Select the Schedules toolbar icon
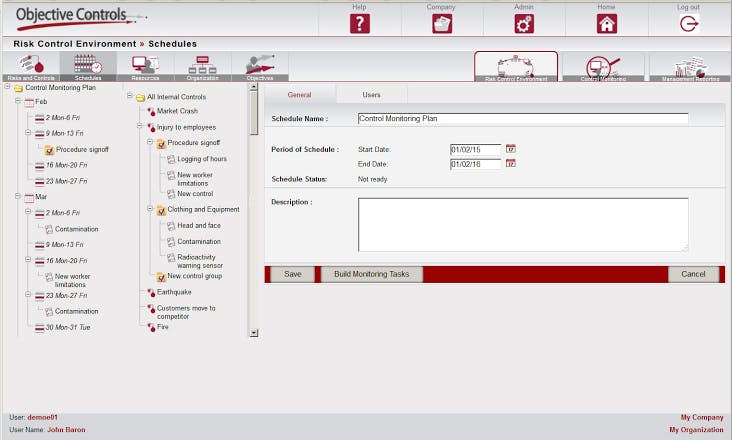This screenshot has height=440, width=732. (88, 67)
